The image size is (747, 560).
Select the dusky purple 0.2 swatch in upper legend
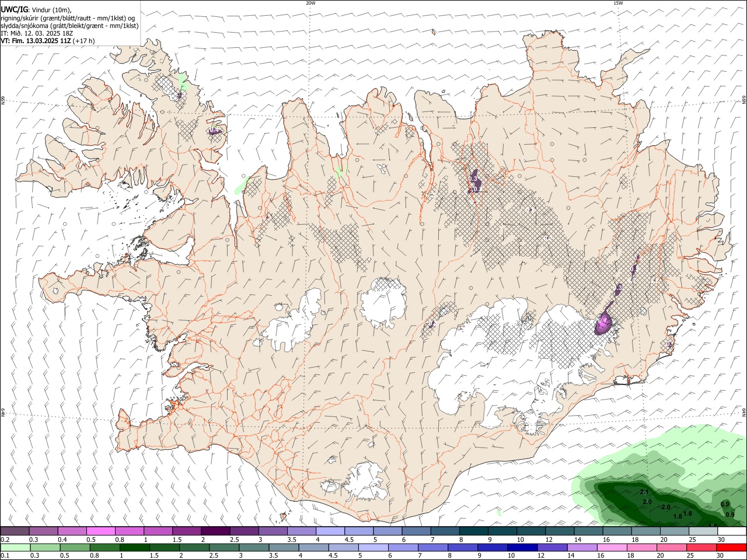pyautogui.click(x=15, y=531)
